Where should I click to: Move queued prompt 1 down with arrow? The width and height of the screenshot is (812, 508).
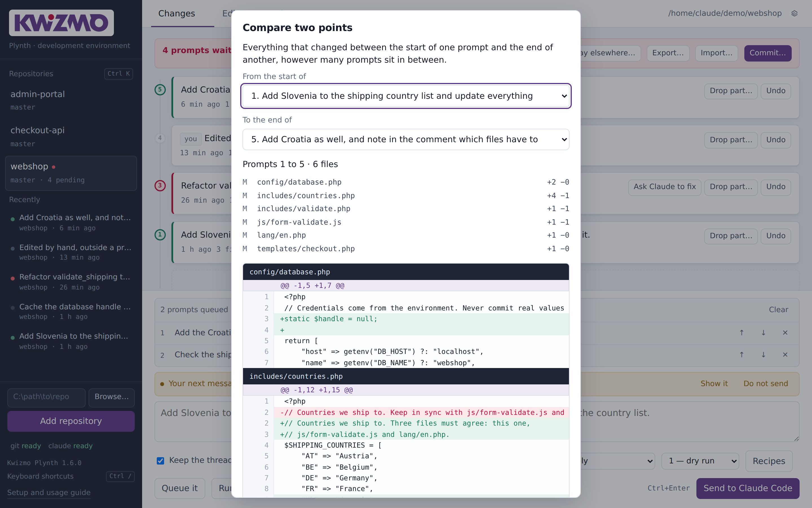(x=763, y=333)
